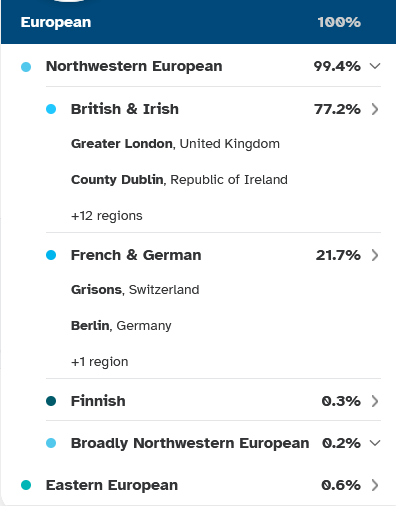Click the teal Eastern European dot
396x506 pixels.
point(26,485)
